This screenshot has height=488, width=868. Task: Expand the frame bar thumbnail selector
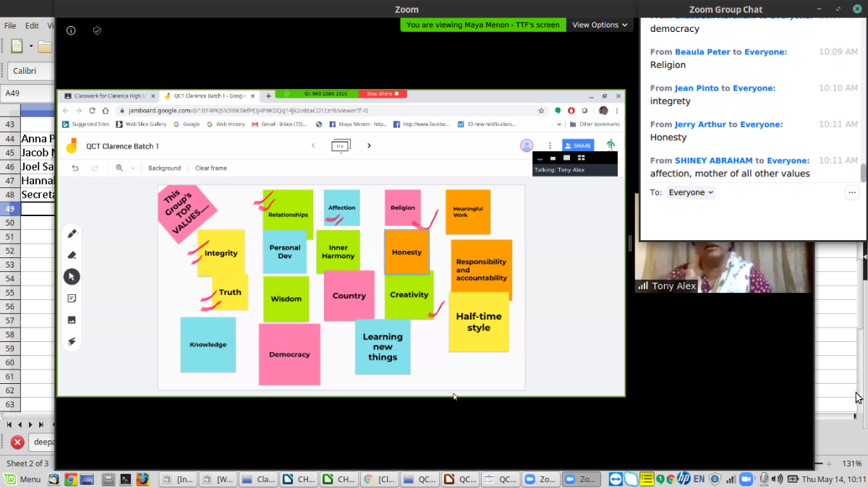[341, 146]
